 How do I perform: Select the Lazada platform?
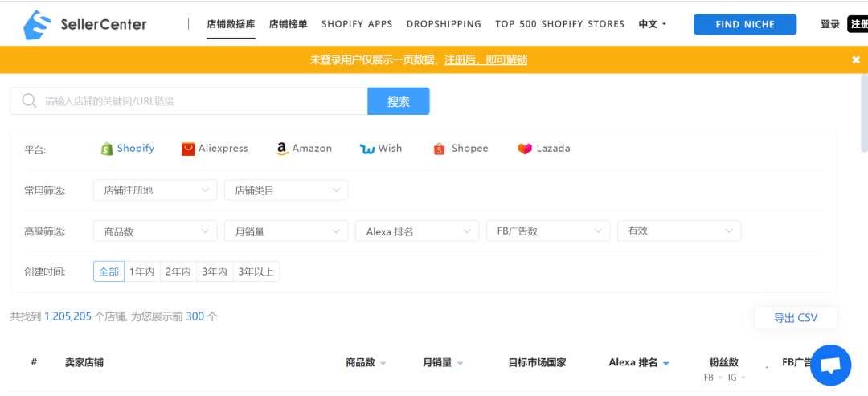pos(543,149)
